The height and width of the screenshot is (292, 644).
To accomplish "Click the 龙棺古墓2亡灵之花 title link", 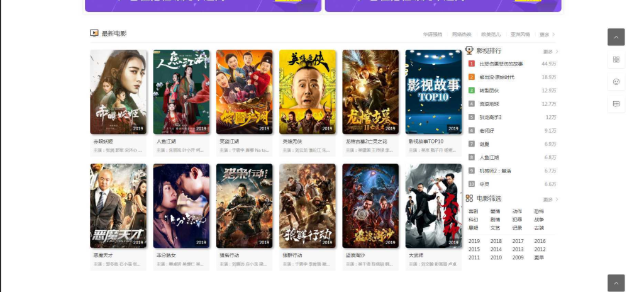I will pos(367,142).
